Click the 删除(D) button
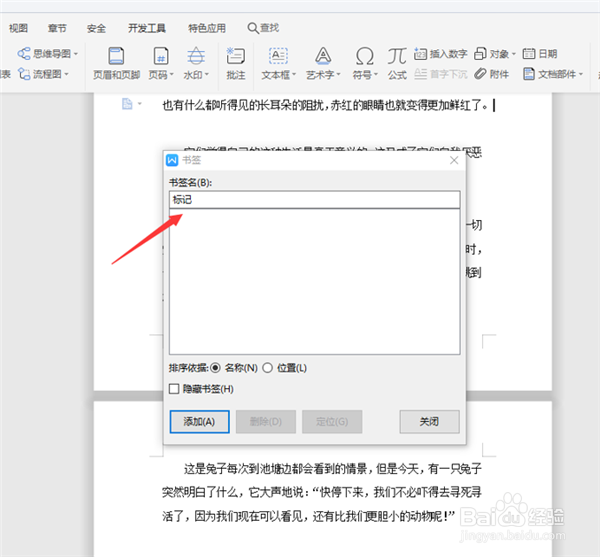The height and width of the screenshot is (557, 600). [266, 422]
